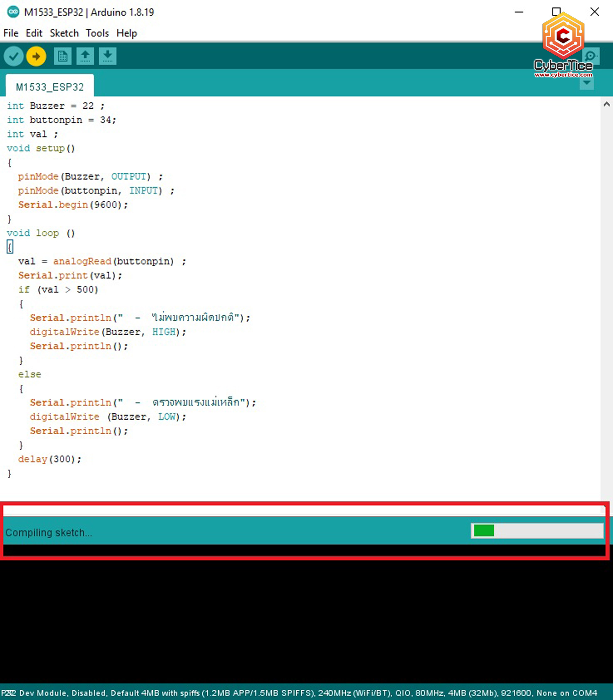Expand the tab options dropdown arrow
Viewport: 613px width, 700px height.
(x=586, y=83)
